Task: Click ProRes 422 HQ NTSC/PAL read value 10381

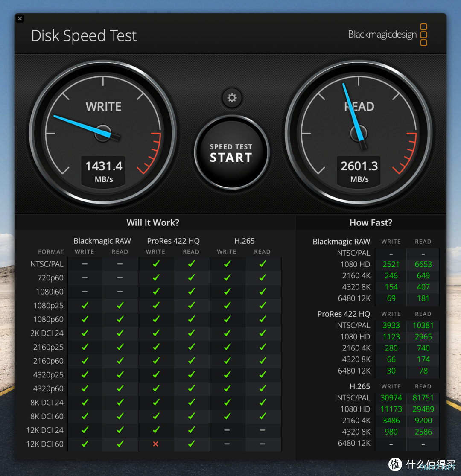Action: [423, 325]
